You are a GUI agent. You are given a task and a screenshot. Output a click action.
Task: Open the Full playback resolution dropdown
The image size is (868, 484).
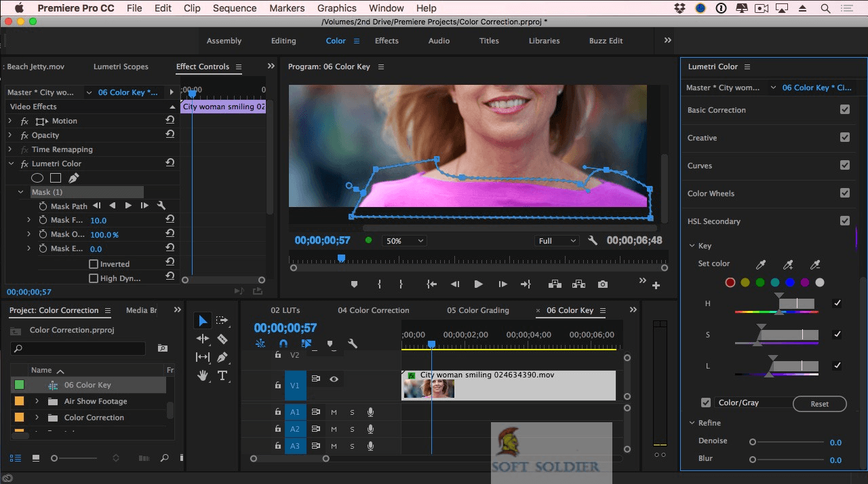point(557,241)
